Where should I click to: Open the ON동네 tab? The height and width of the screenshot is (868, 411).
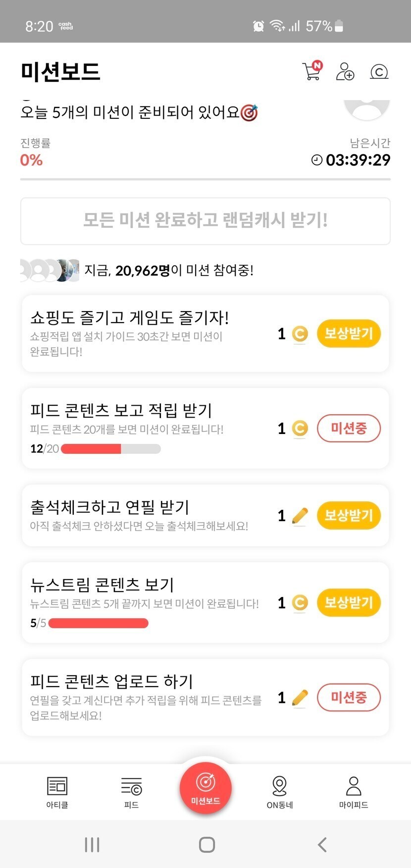(280, 792)
